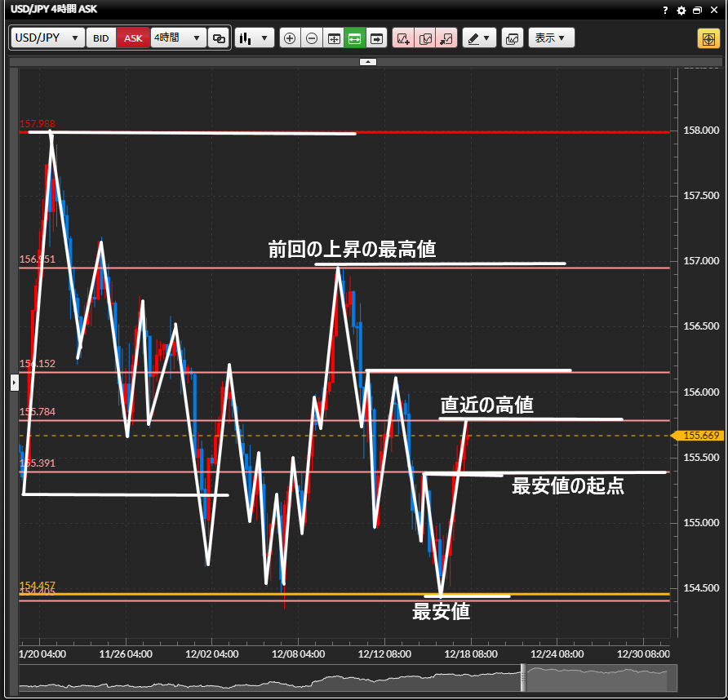Open the 表示 display menu
The height and width of the screenshot is (700, 728).
pos(551,38)
